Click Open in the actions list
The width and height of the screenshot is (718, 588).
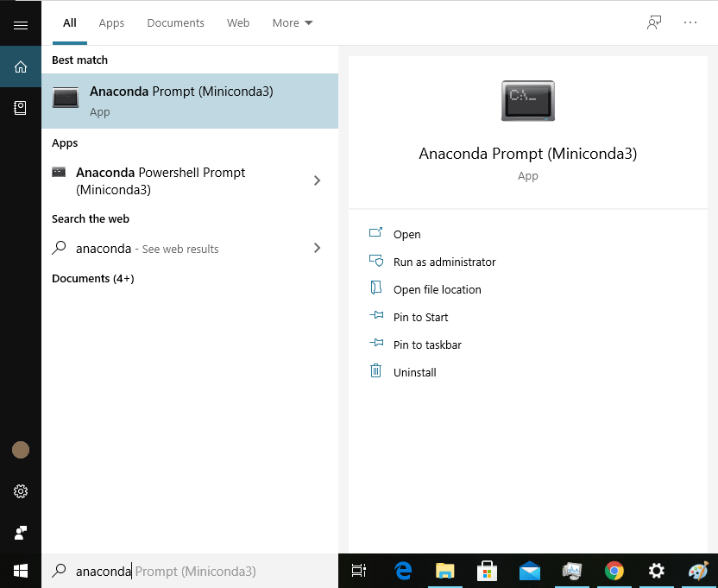[x=406, y=234]
